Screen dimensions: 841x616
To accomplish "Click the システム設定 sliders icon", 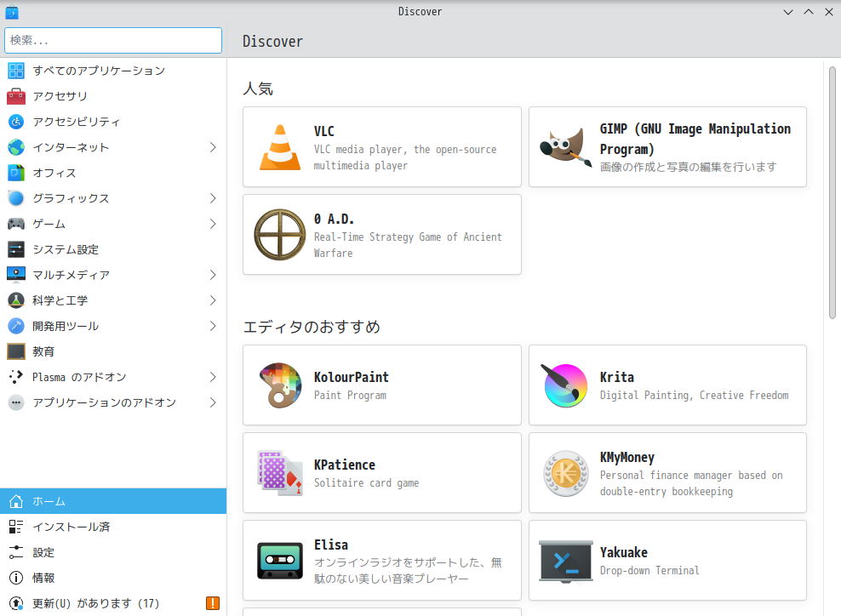I will pyautogui.click(x=16, y=250).
